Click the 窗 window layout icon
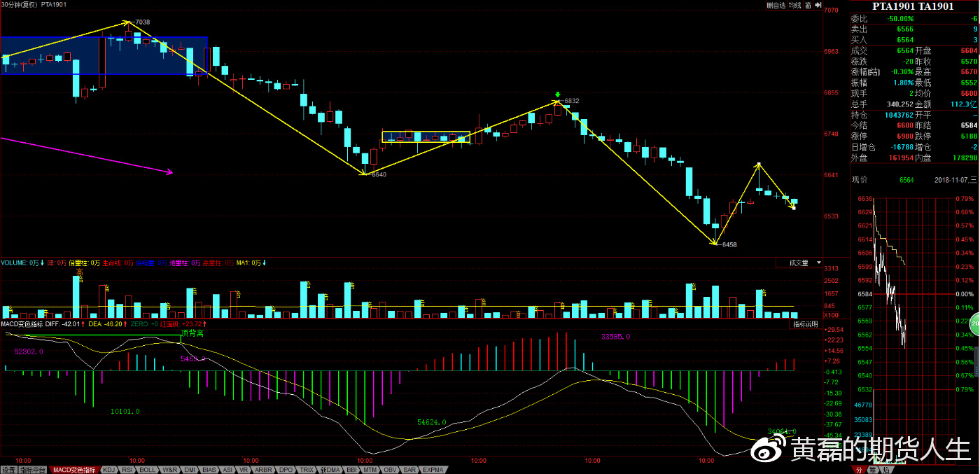The height and width of the screenshot is (474, 980). click(808, 5)
